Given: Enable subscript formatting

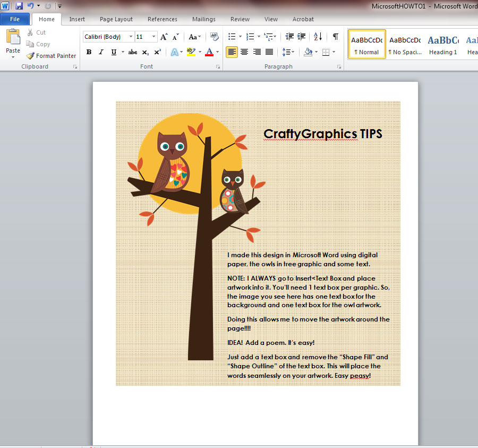Looking at the screenshot, I should pyautogui.click(x=144, y=52).
